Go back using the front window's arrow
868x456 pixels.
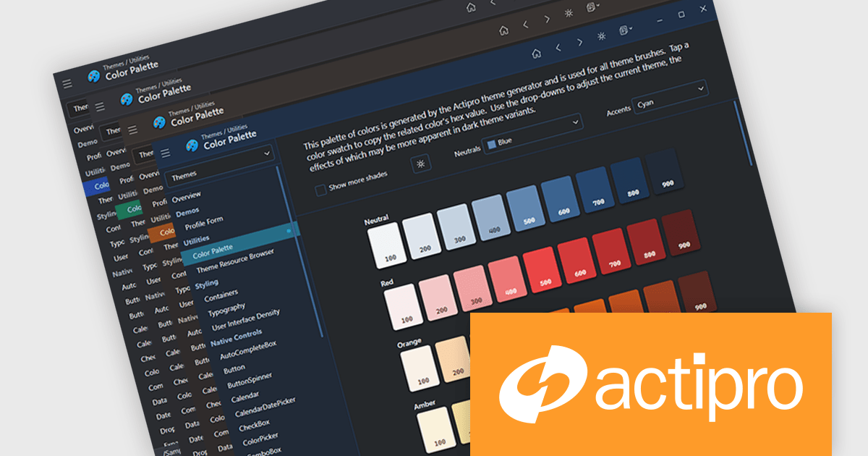[558, 47]
